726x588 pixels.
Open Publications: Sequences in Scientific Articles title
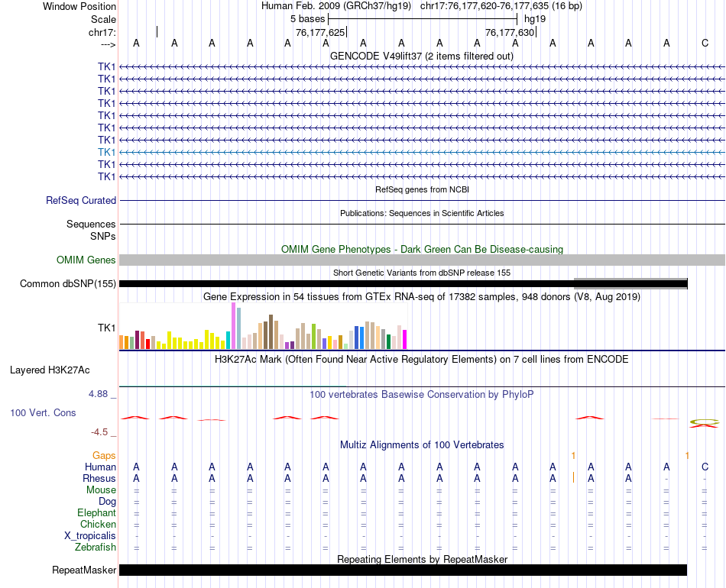click(422, 213)
